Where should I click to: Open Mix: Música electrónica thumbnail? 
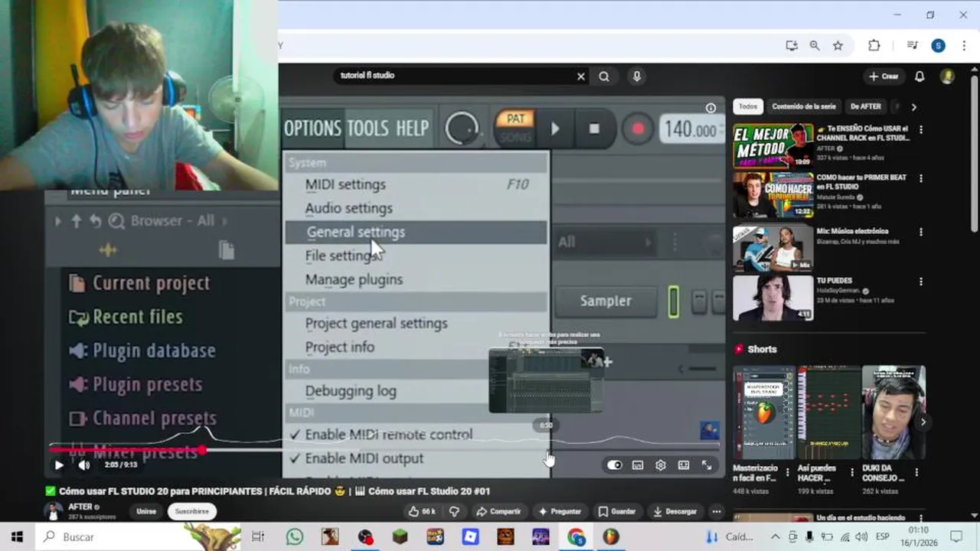pyautogui.click(x=773, y=248)
